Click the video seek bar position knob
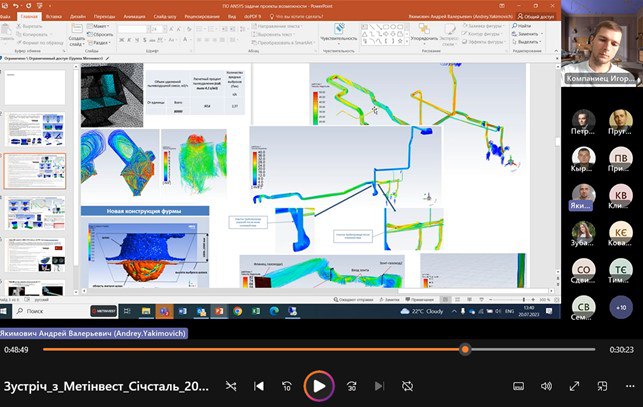 click(465, 349)
